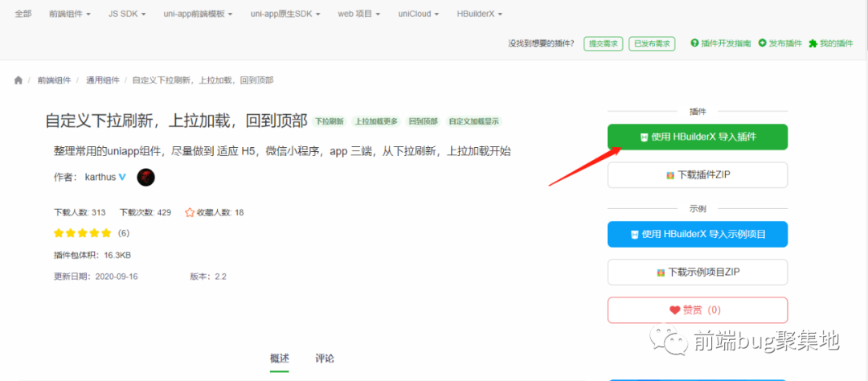Image resolution: width=868 pixels, height=381 pixels.
Task: Click 下载插件ZIP button
Action: (x=698, y=175)
